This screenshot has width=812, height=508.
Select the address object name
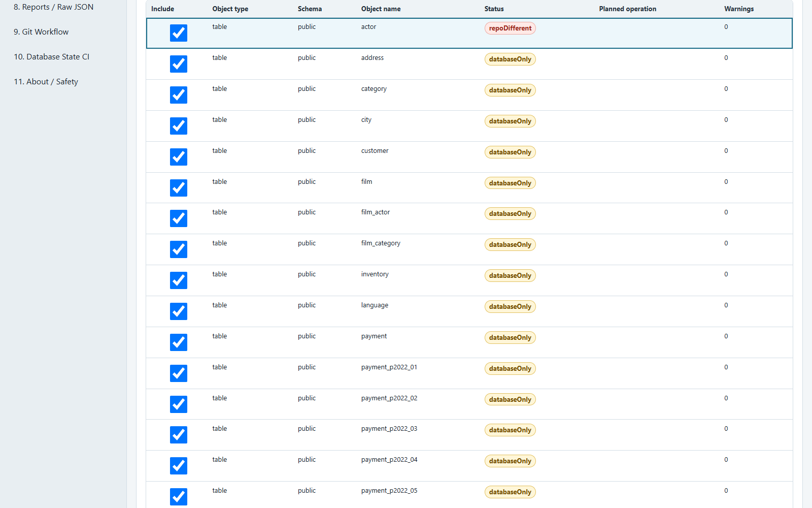click(373, 58)
